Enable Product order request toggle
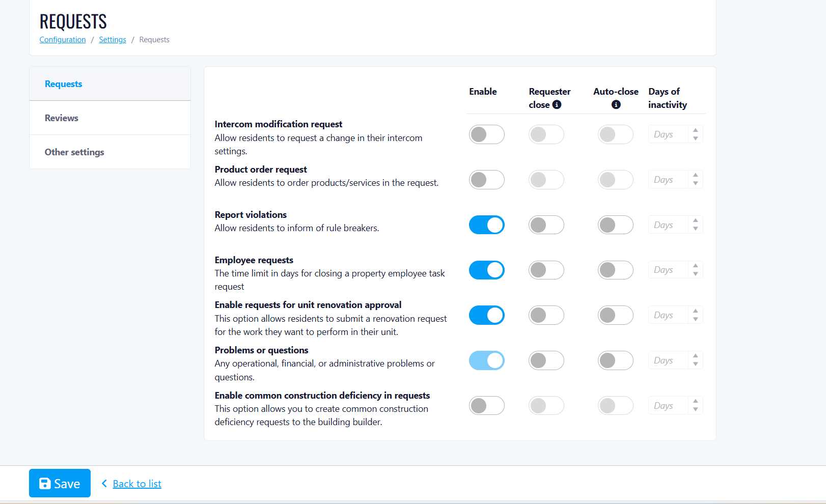This screenshot has height=504, width=826. (486, 180)
